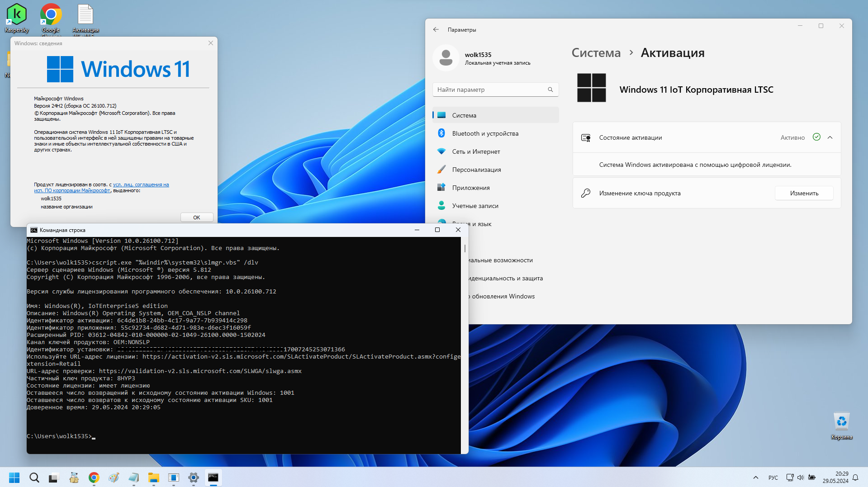Close the Windows: сведения dialog
Screen dimensions: 868x487
pos(211,43)
